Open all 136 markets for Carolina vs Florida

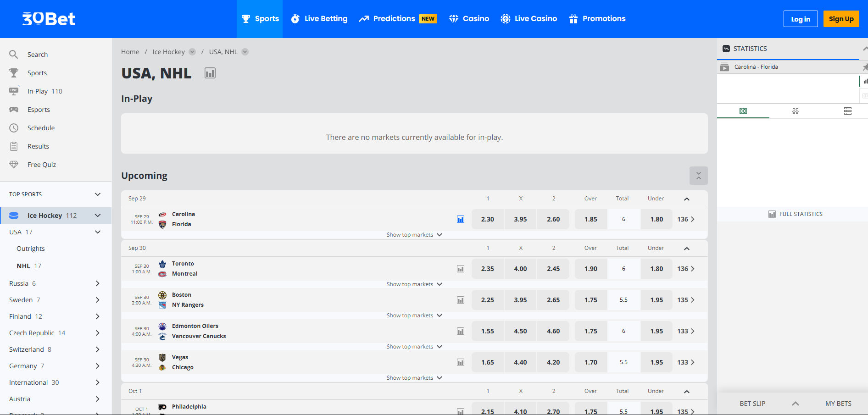pos(686,219)
